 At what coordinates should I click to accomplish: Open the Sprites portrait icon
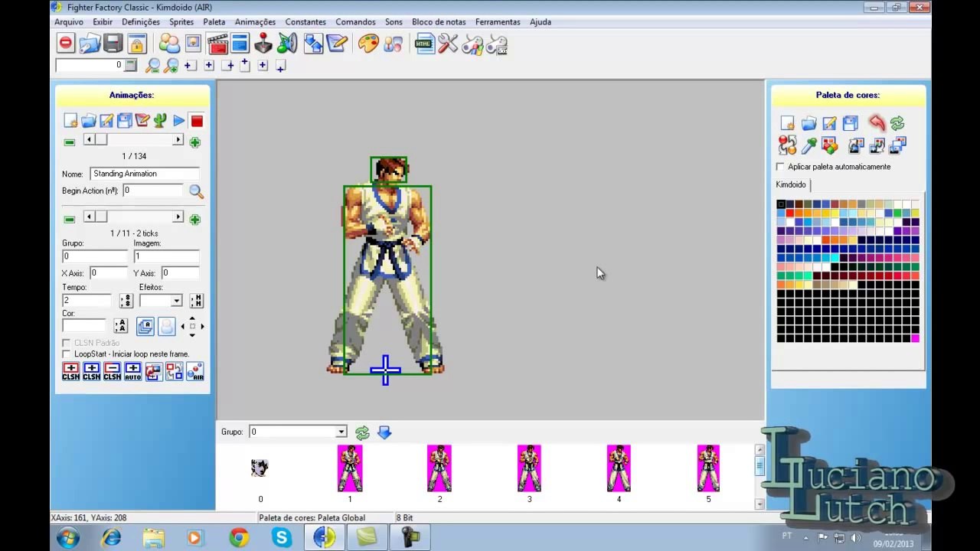pos(193,44)
